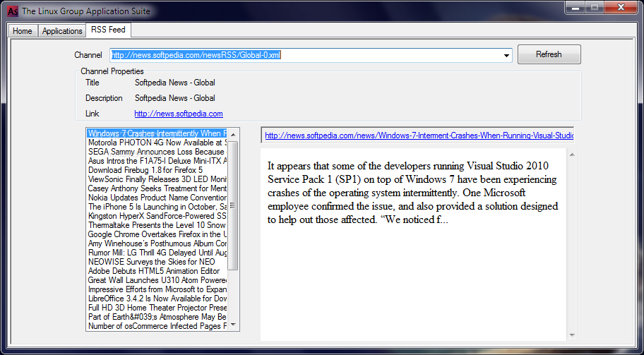Select 'Google Chrome Overtakes Firefox' item
This screenshot has width=644, height=355.
tap(157, 234)
